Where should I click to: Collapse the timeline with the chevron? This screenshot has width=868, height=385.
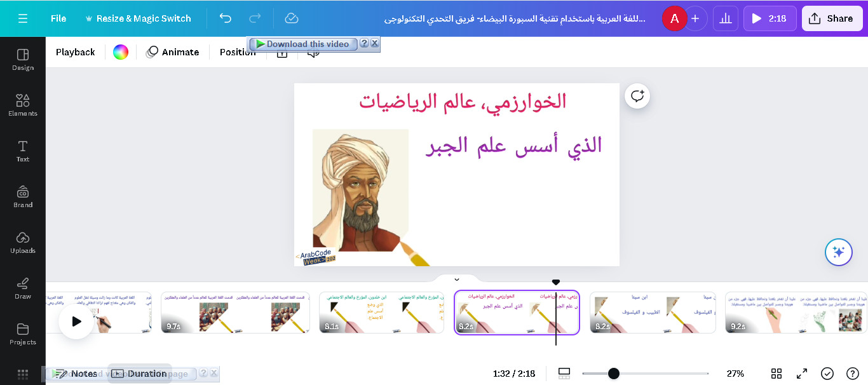(x=456, y=280)
